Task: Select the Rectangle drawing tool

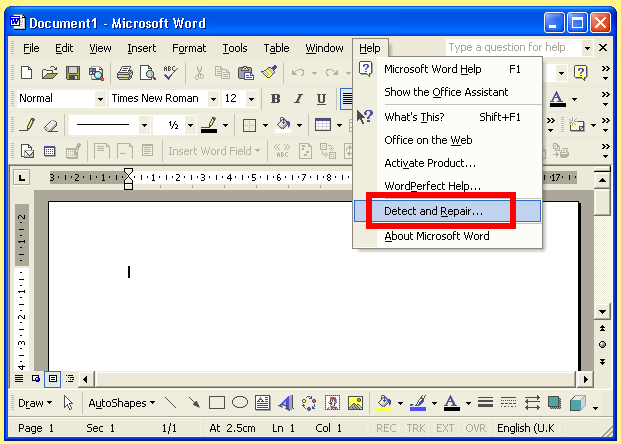Action: pyautogui.click(x=217, y=403)
